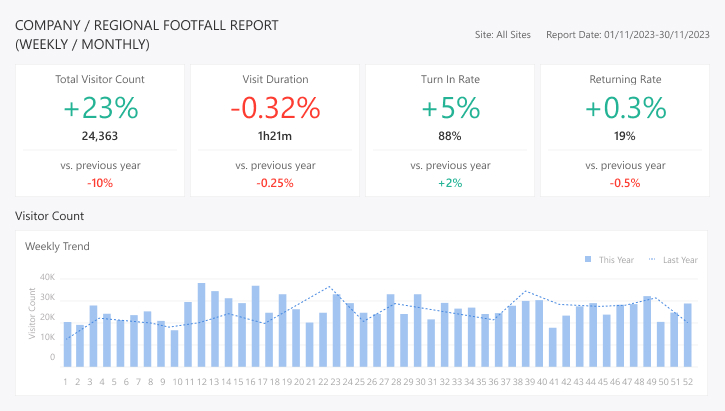Image resolution: width=725 pixels, height=411 pixels.
Task: Click the week 23 bar in chart
Action: point(337,331)
